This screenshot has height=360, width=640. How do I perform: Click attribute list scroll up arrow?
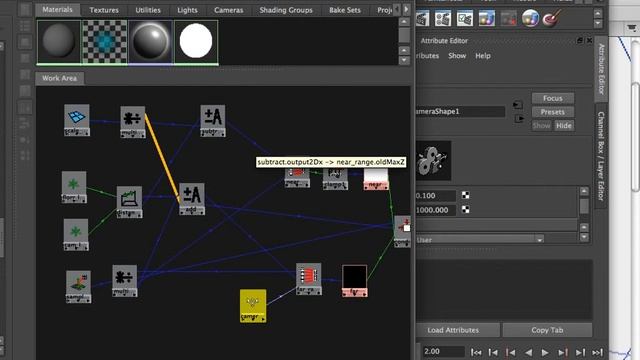pos(584,191)
